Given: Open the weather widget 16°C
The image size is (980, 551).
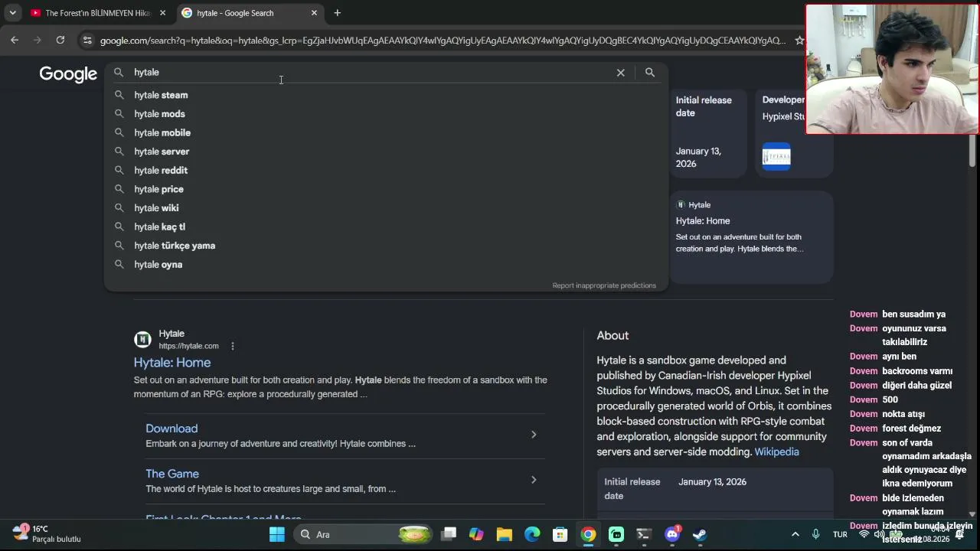Looking at the screenshot, I should coord(47,533).
